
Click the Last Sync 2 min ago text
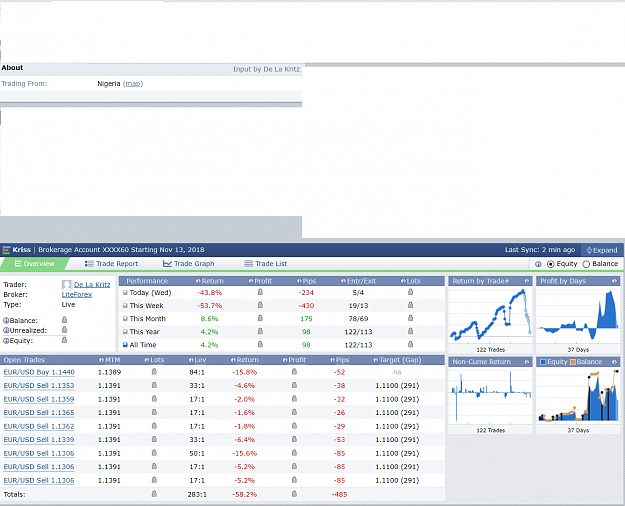540,250
